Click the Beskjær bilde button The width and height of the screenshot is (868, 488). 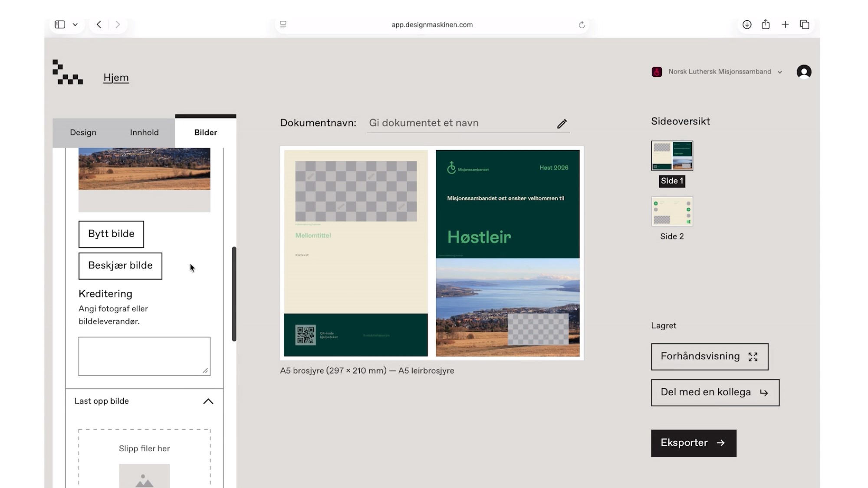[120, 265]
